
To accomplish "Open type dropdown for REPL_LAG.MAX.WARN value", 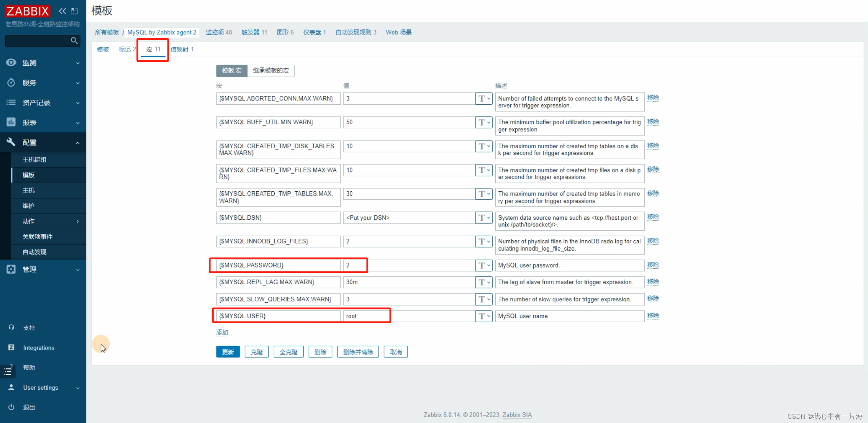I will (x=484, y=282).
